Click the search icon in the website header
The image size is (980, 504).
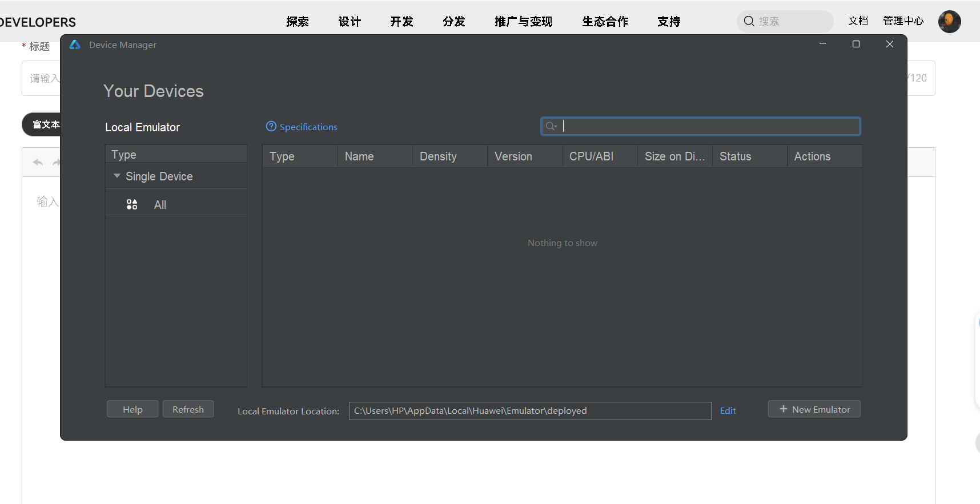tap(749, 21)
